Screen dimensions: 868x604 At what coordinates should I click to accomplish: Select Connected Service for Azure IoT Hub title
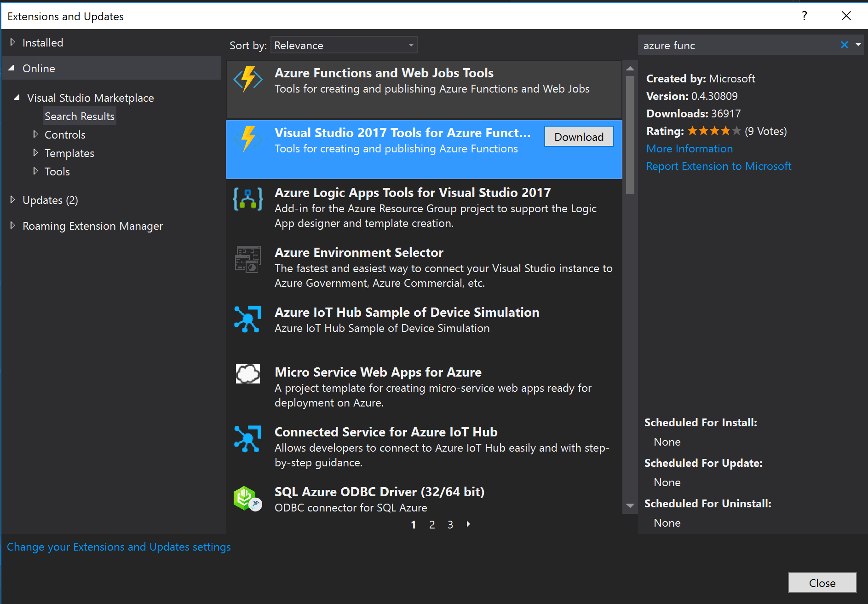coord(386,432)
